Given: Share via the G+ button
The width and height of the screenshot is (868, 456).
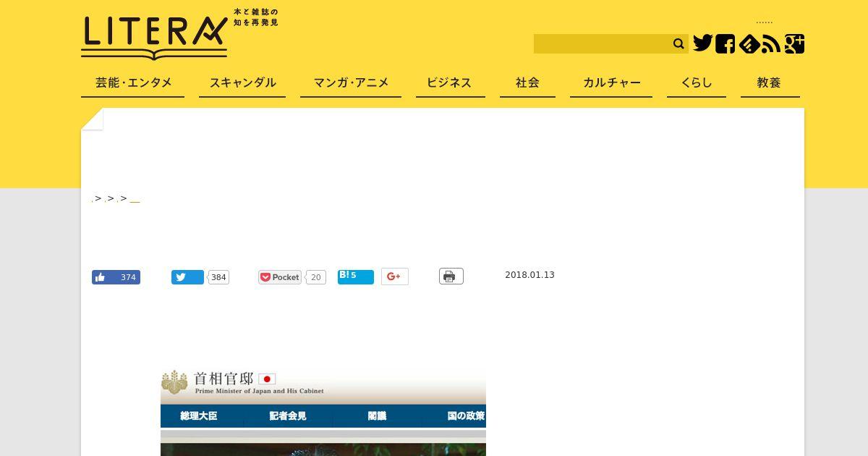Looking at the screenshot, I should pyautogui.click(x=395, y=276).
